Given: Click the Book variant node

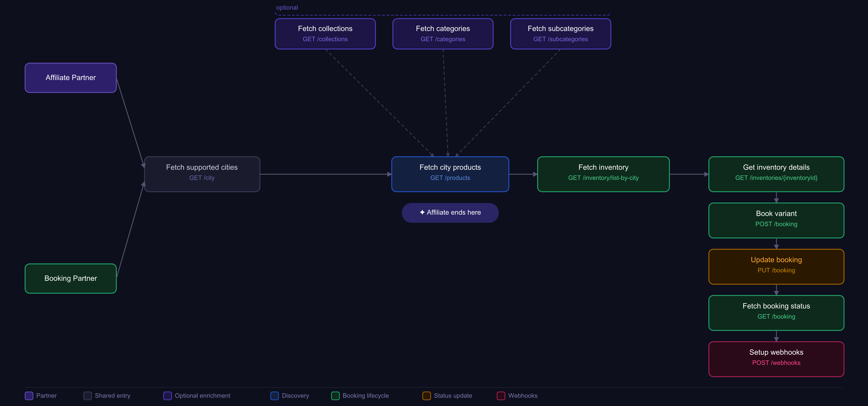Looking at the screenshot, I should (776, 220).
